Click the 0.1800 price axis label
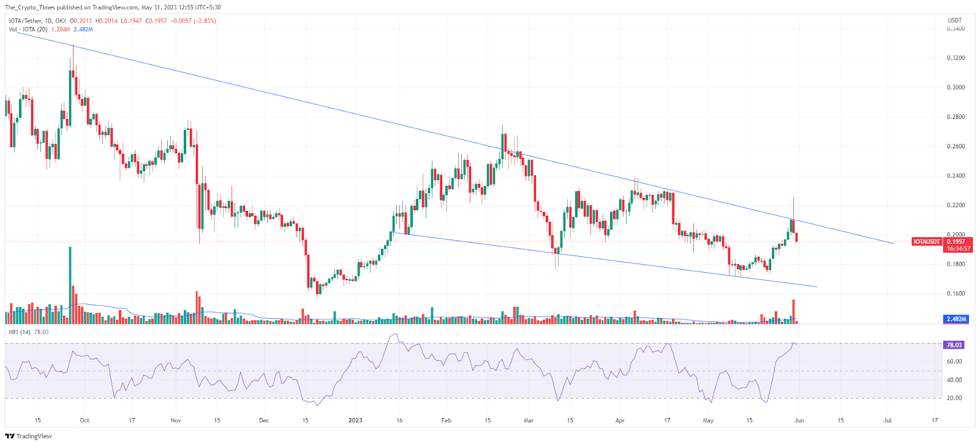Image resolution: width=980 pixels, height=445 pixels. coord(956,264)
